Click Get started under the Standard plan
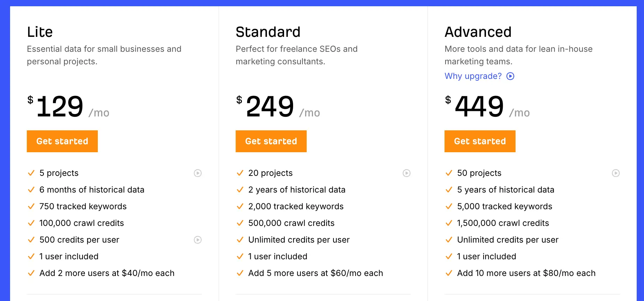 [x=271, y=141]
